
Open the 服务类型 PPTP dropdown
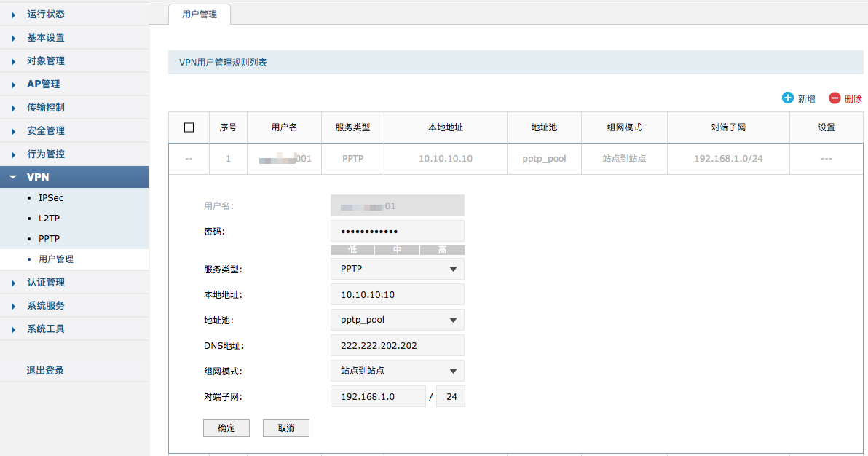coord(397,269)
